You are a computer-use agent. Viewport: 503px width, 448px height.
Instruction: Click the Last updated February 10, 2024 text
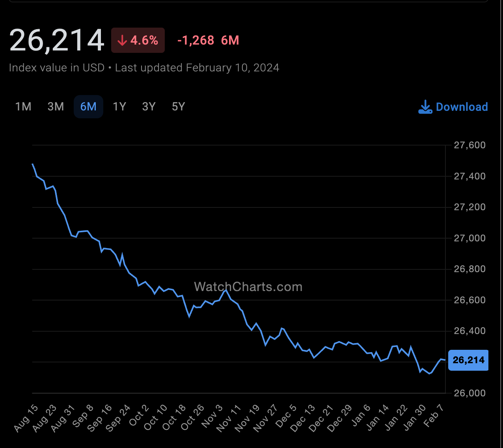(x=197, y=68)
